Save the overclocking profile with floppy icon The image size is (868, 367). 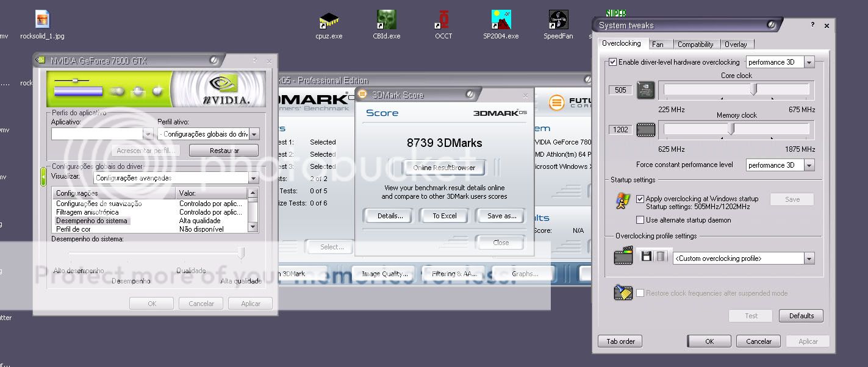[647, 257]
